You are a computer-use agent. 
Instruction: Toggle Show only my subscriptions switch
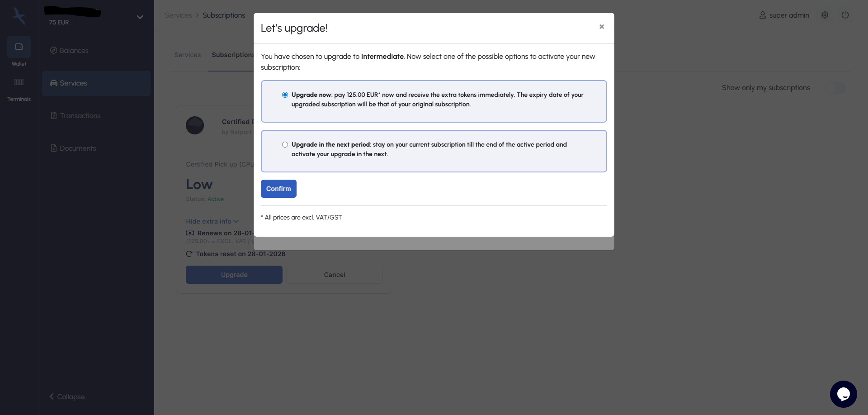tap(835, 88)
